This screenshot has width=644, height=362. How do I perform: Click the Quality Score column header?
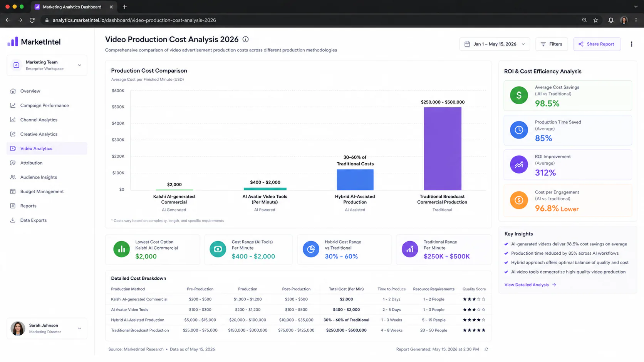pos(474,289)
